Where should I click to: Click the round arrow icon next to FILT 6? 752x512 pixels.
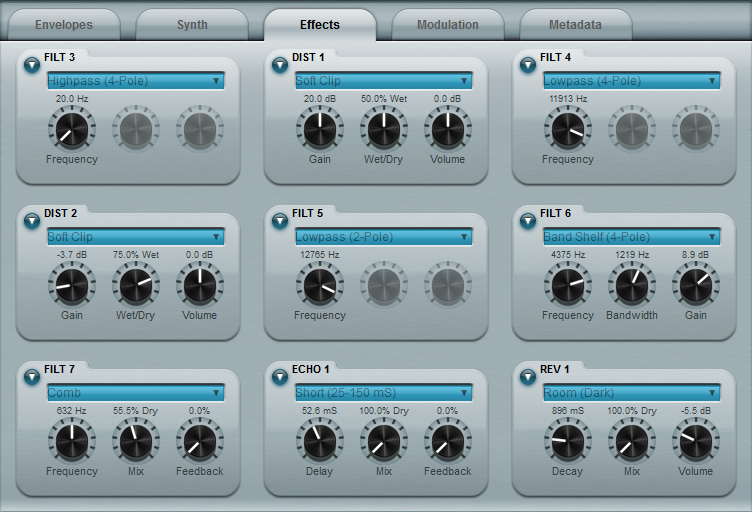[x=528, y=221]
